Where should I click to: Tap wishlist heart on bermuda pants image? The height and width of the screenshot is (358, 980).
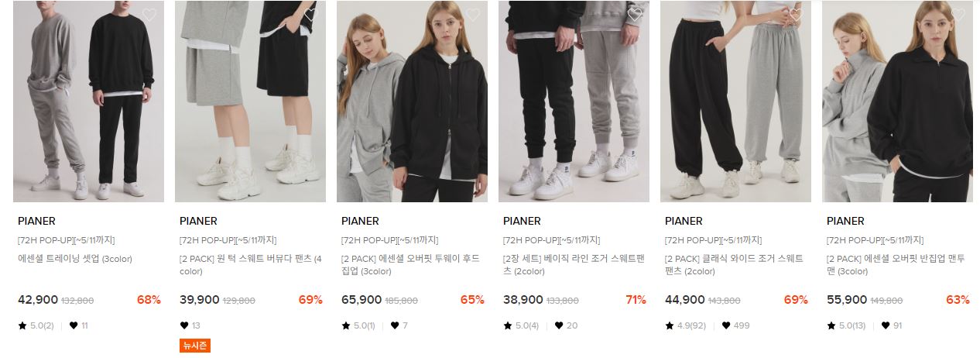click(x=311, y=15)
